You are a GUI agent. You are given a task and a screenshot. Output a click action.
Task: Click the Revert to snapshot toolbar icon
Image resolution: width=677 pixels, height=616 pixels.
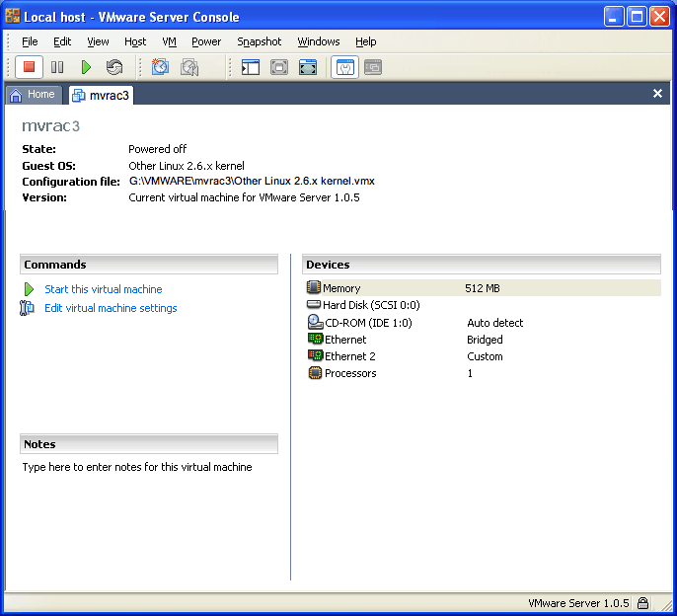(x=189, y=67)
